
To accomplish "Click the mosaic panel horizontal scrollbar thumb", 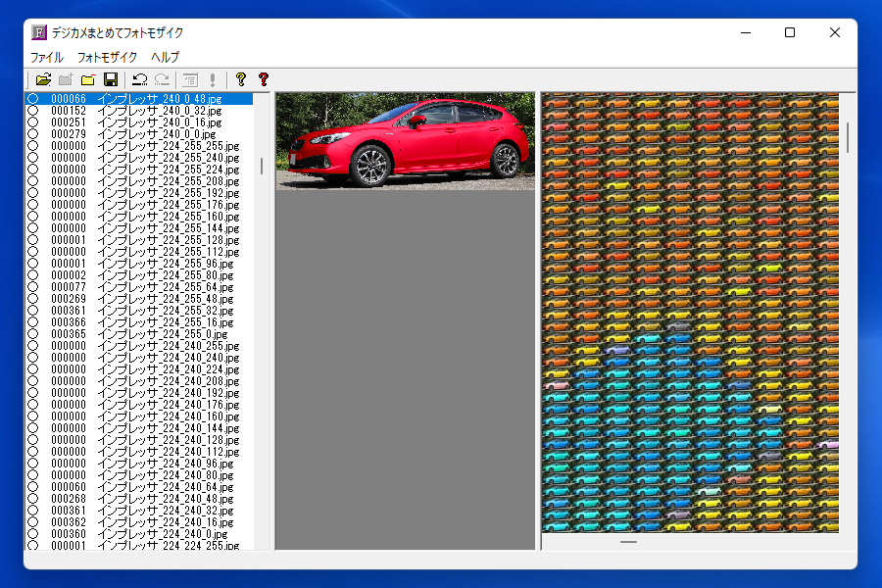I will pos(628,542).
